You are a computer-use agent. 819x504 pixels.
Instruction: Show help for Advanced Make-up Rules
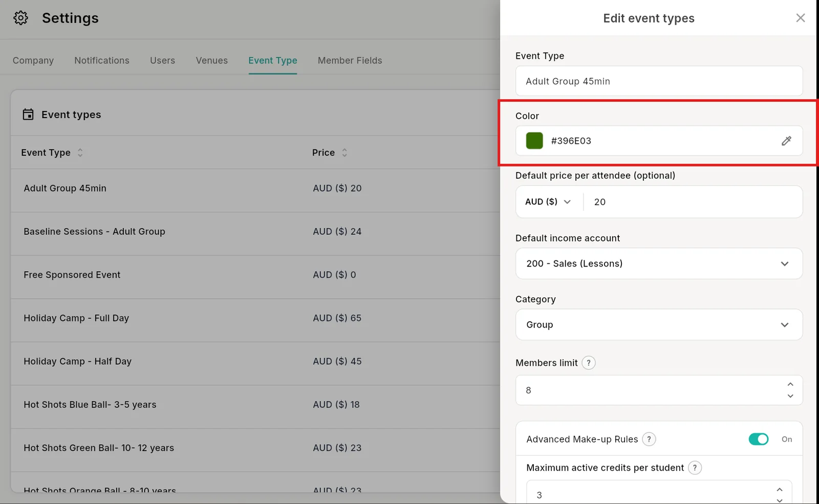pos(649,439)
